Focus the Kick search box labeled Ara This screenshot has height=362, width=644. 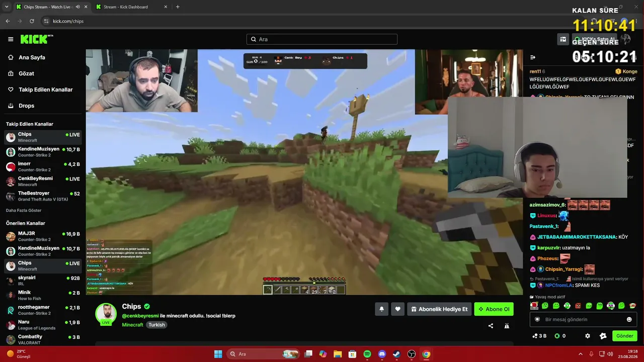[322, 39]
